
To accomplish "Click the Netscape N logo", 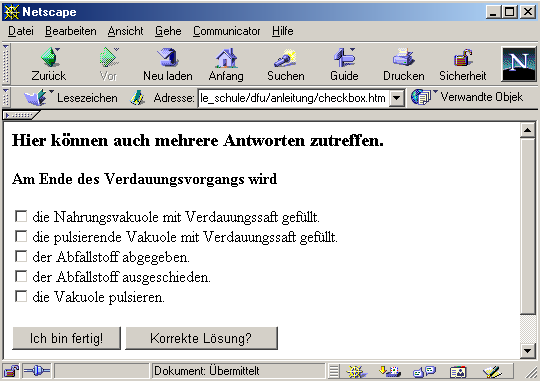I will pyautogui.click(x=519, y=64).
